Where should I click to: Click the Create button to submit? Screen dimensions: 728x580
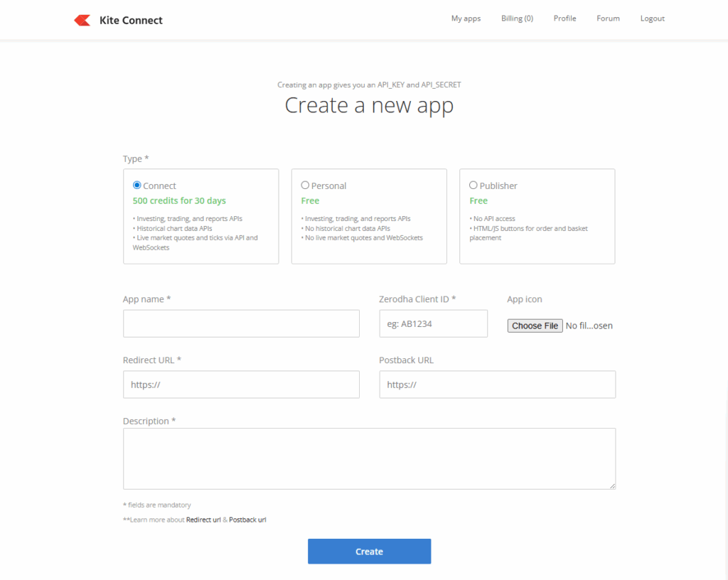point(369,551)
